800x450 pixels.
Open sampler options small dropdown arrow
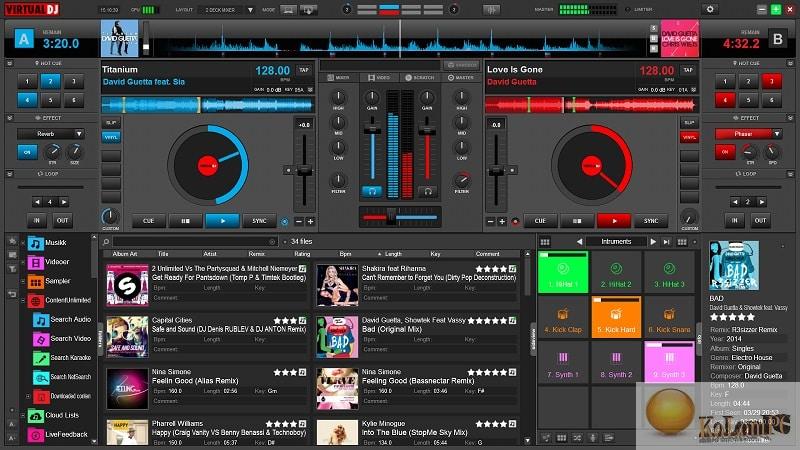pos(694,242)
